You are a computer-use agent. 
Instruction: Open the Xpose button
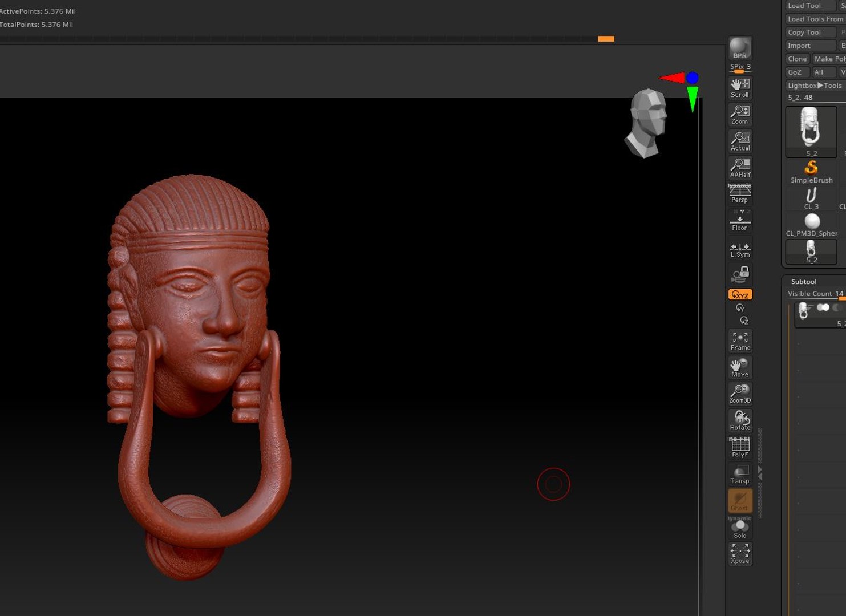(740, 554)
